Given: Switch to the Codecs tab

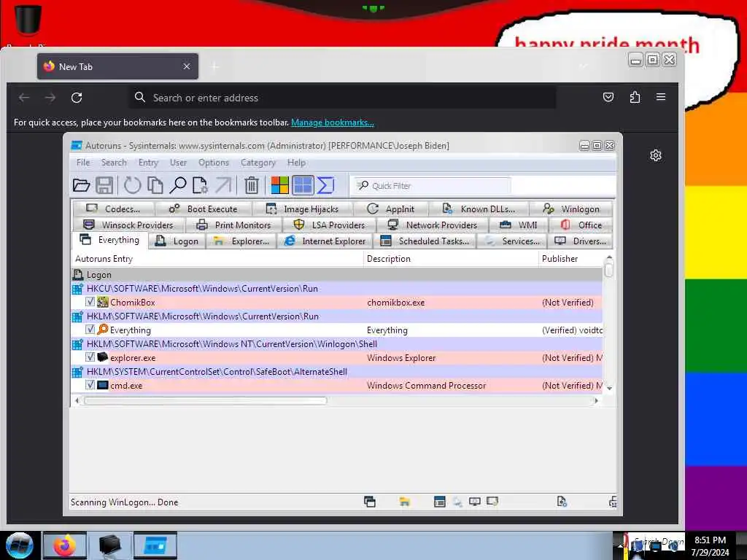Looking at the screenshot, I should click(x=113, y=209).
